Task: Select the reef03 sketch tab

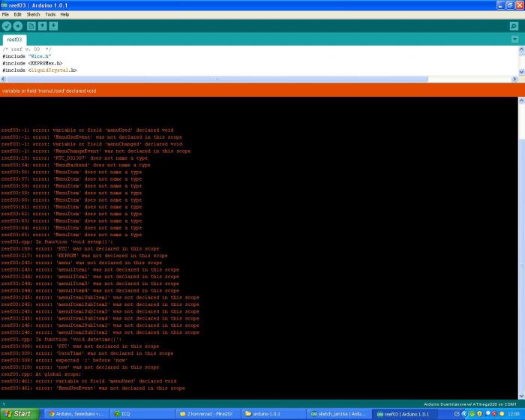Action: (x=13, y=40)
